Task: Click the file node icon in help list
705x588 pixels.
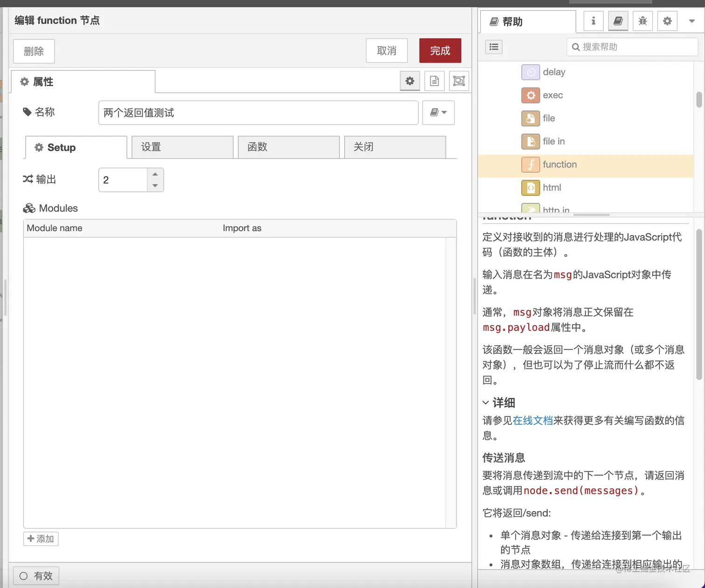Action: (x=531, y=118)
